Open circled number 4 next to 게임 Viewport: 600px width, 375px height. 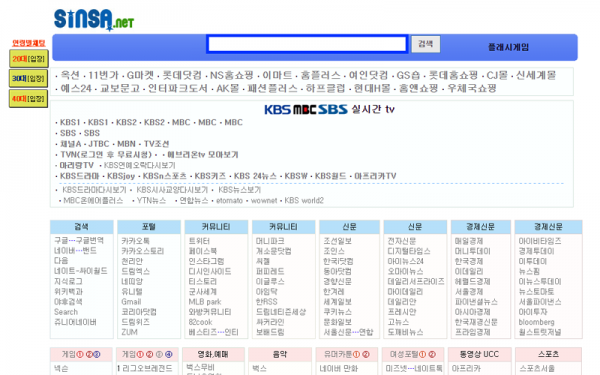click(169, 354)
